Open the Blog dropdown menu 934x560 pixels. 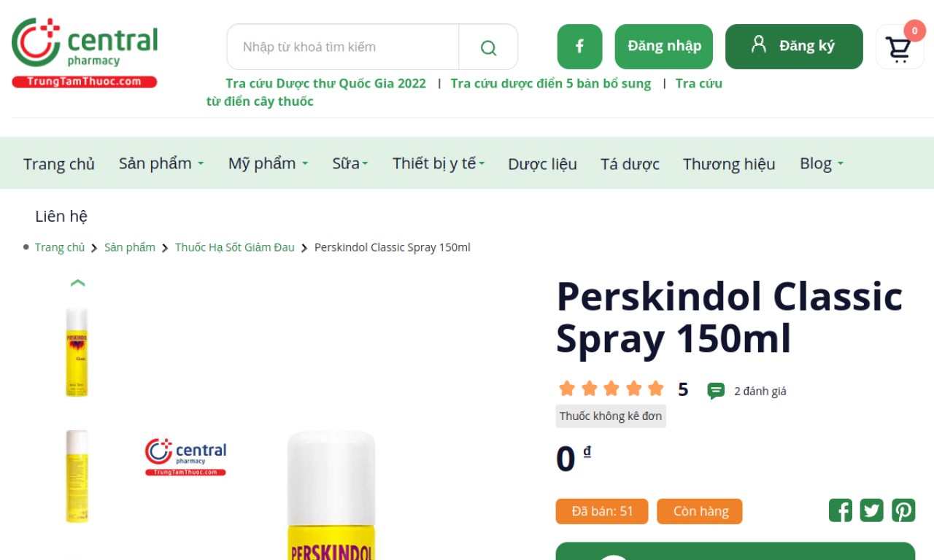pyautogui.click(x=822, y=163)
